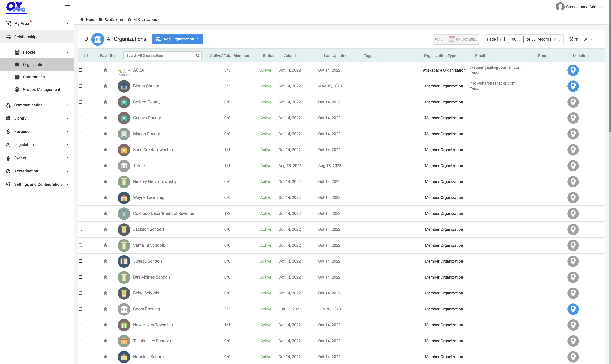Expand the Revenue sidebar section
Image resolution: width=611 pixels, height=364 pixels.
(x=37, y=132)
